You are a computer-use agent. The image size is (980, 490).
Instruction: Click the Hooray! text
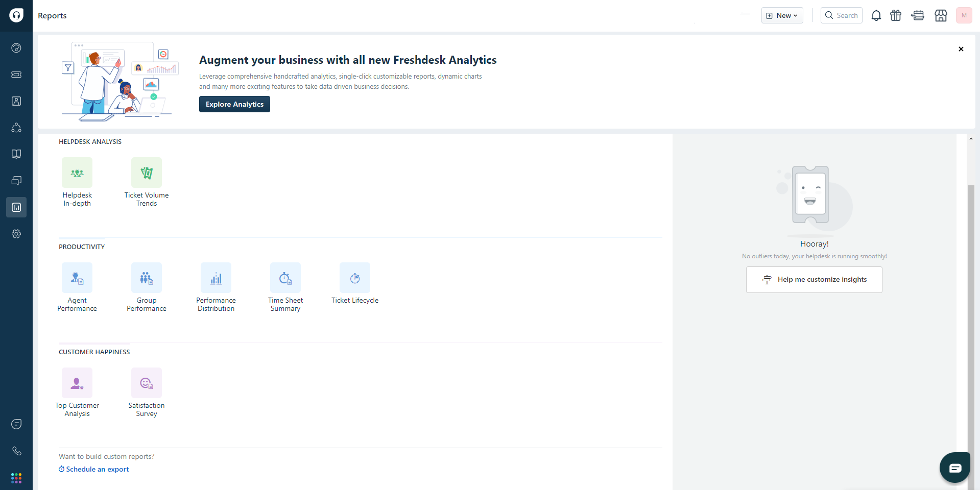[x=815, y=244]
